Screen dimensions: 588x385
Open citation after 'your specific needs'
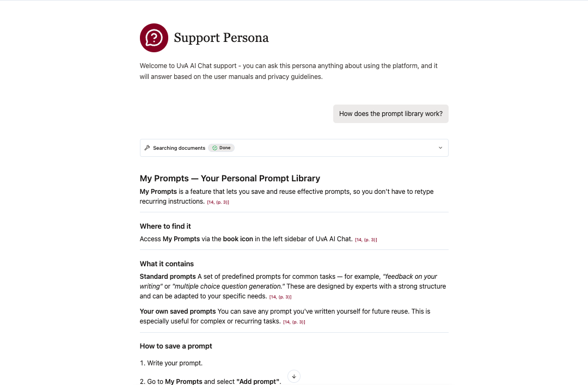(280, 297)
